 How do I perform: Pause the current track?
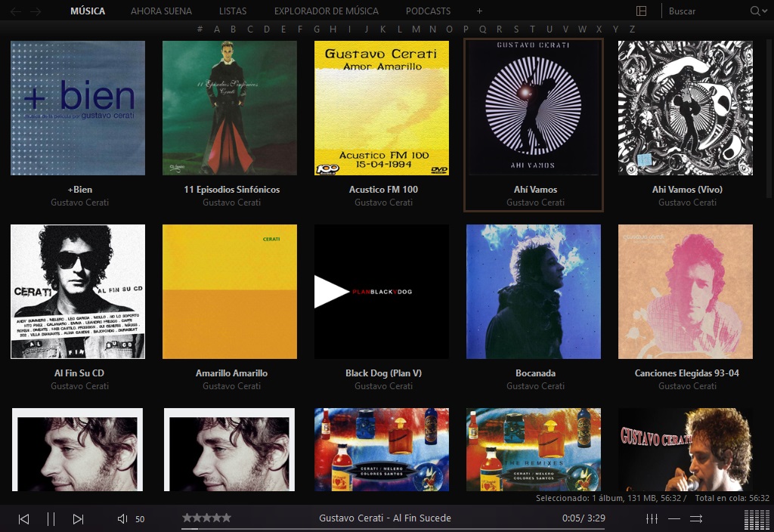(x=49, y=518)
